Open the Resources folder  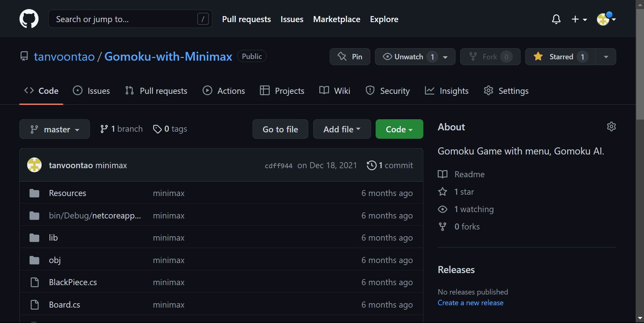pos(67,193)
